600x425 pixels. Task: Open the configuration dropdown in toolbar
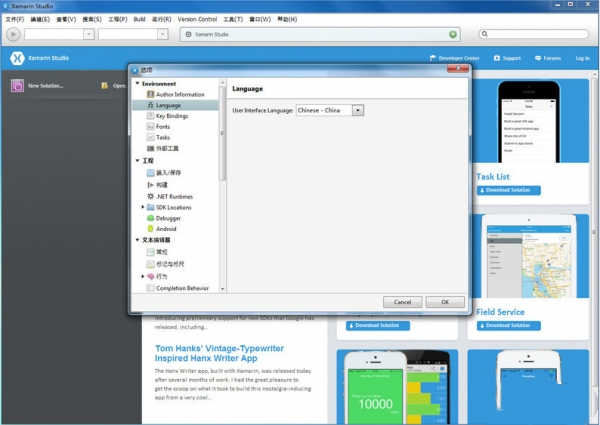59,34
